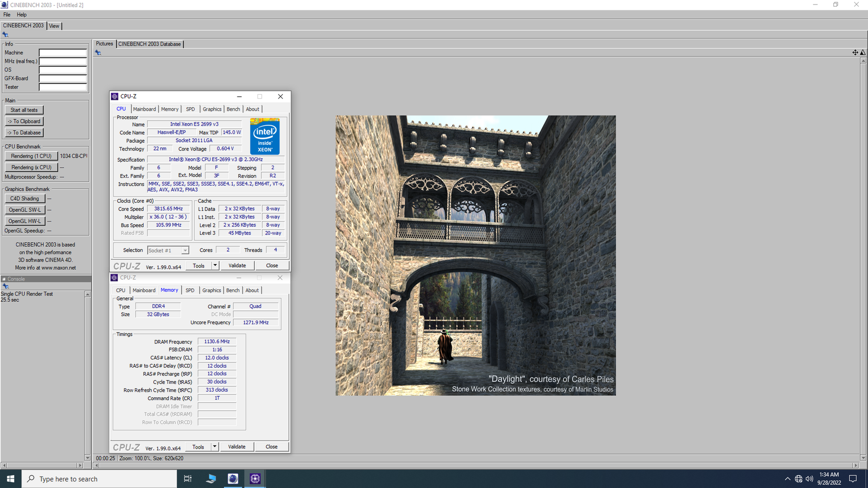The image size is (868, 488).
Task: Open the CPU-Z taskbar icon
Action: [x=255, y=479]
